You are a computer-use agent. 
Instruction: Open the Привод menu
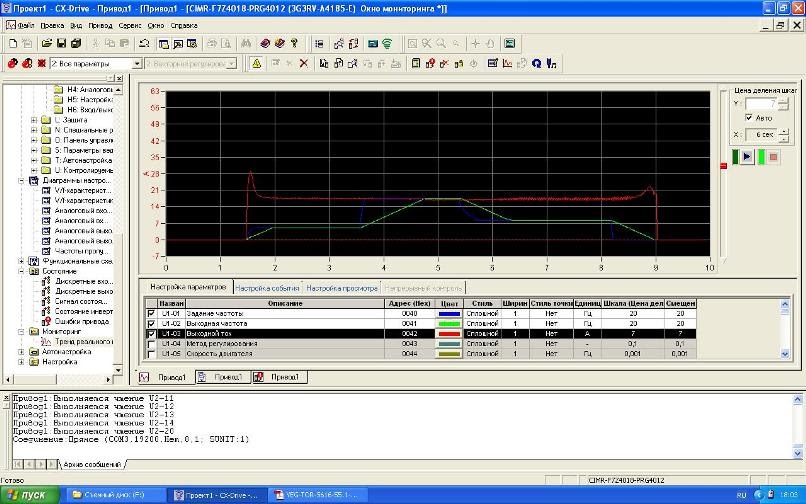(x=98, y=23)
